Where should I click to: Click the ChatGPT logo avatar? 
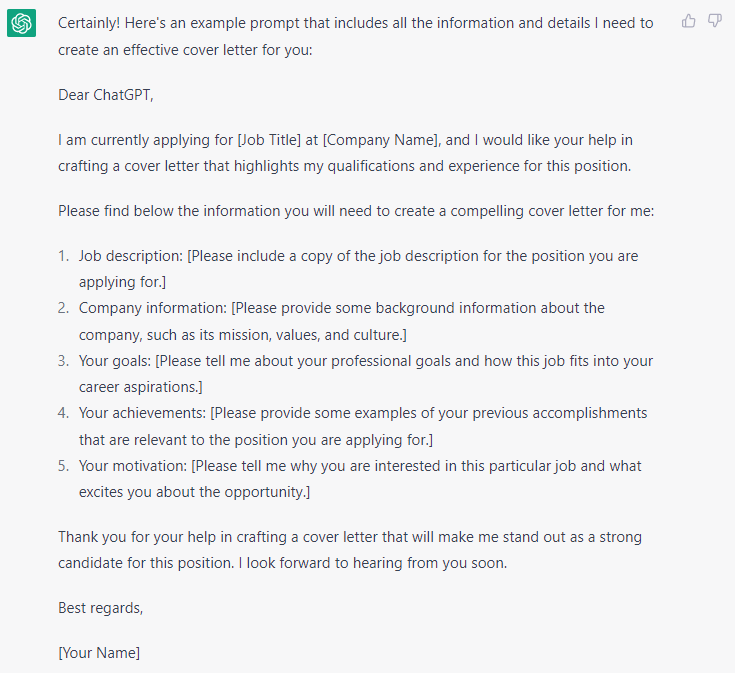click(22, 23)
